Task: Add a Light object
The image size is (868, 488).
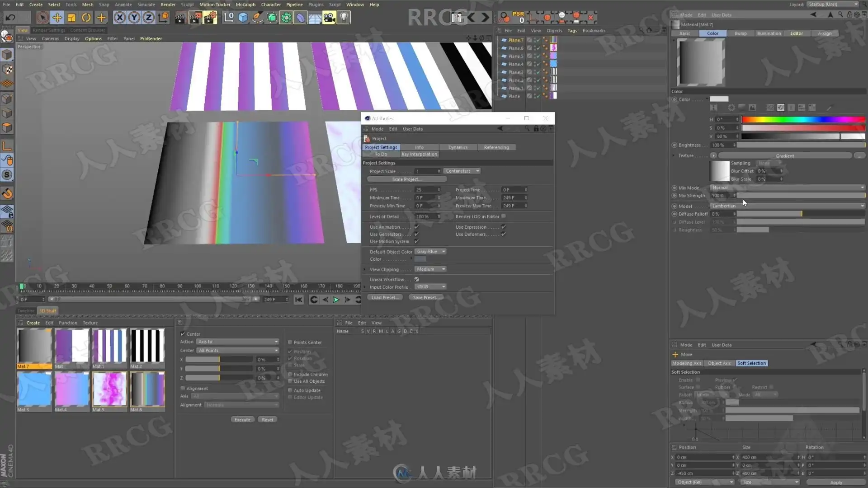Action: (x=344, y=18)
